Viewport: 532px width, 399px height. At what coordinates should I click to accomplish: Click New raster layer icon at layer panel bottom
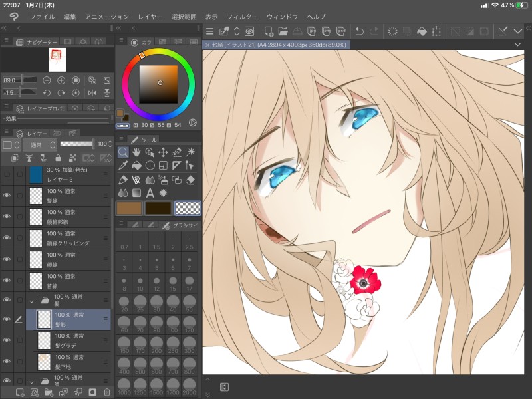(x=20, y=392)
